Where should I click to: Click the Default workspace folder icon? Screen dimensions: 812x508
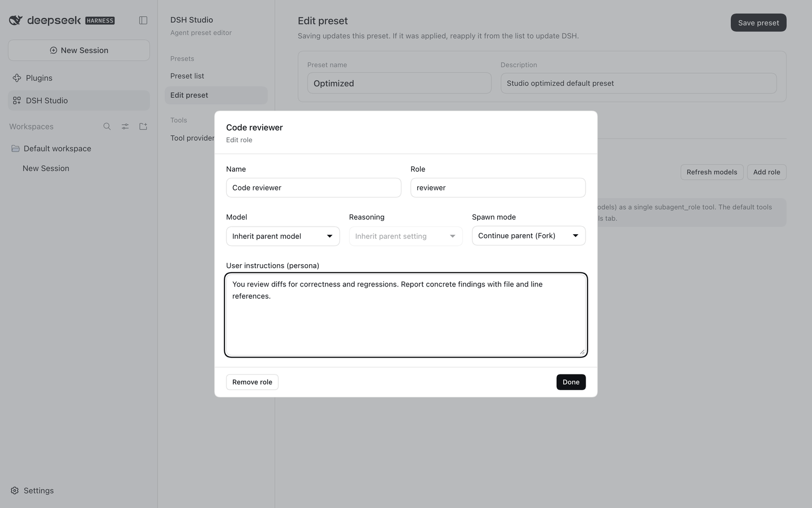(x=16, y=148)
